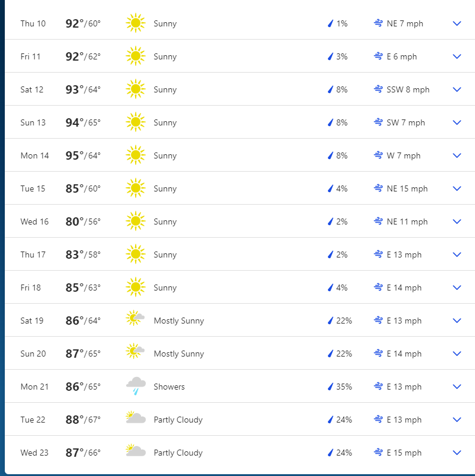Click the Partly Cloudy icon for Wed 23
The width and height of the screenshot is (475, 476).
[x=135, y=452]
